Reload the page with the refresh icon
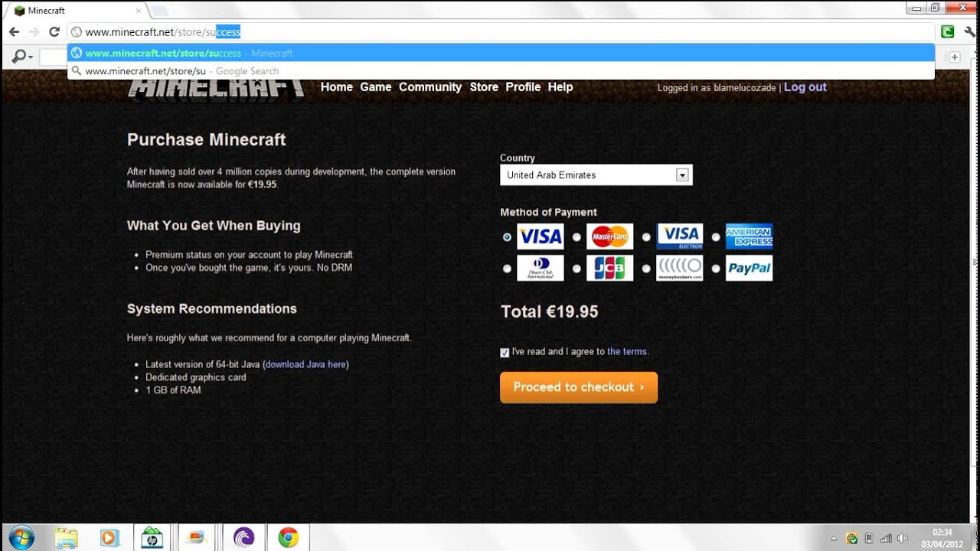Image resolution: width=980 pixels, height=551 pixels. [x=54, y=32]
